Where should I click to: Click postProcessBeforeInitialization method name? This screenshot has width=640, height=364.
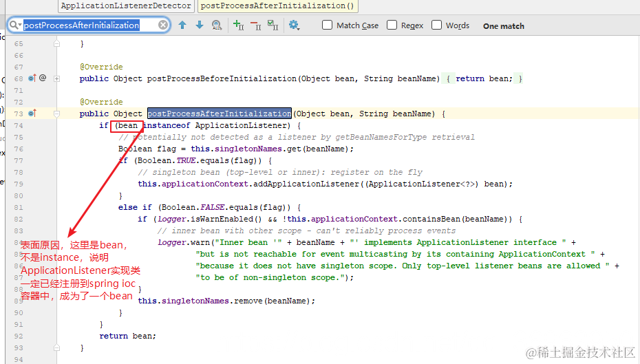pyautogui.click(x=222, y=78)
